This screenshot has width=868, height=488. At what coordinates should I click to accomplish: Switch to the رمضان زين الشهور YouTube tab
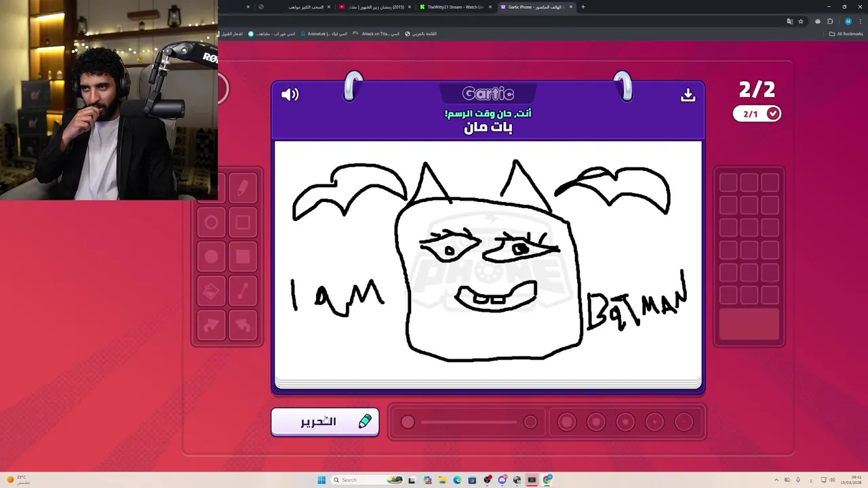(x=374, y=7)
